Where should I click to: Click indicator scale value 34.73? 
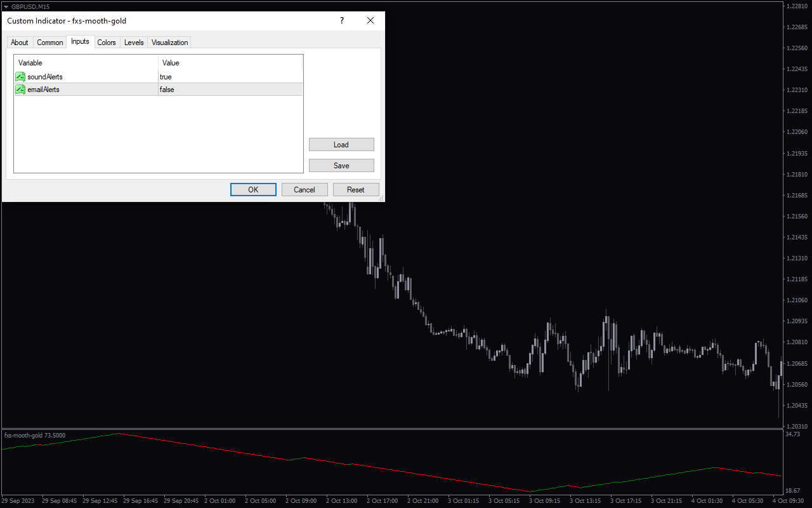[792, 434]
